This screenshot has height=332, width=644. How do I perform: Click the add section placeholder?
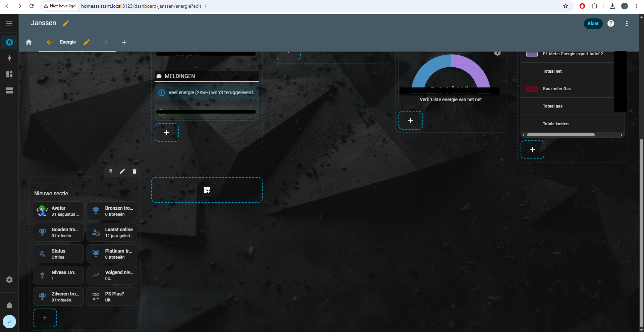click(x=207, y=190)
